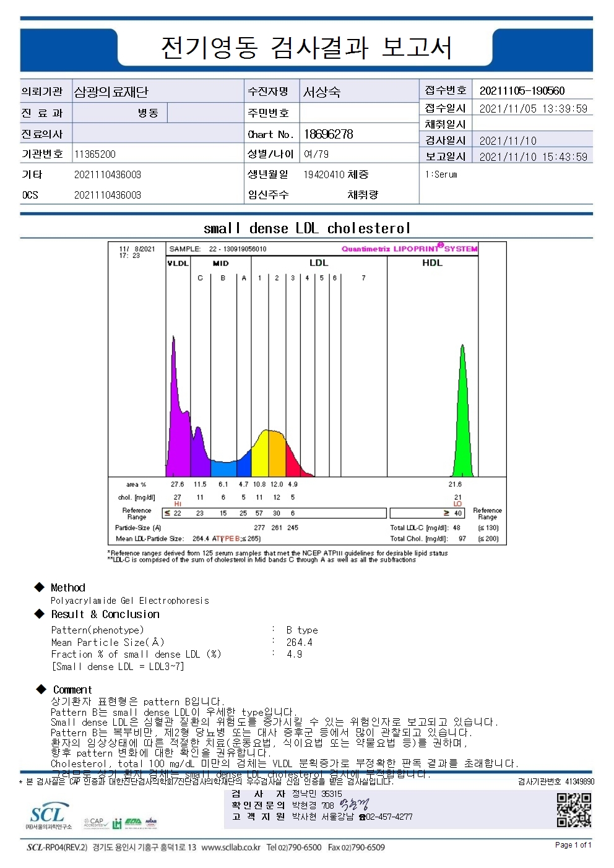Image resolution: width=614 pixels, height=868 pixels.
Task: Click the institution number 11365200
Action: click(95, 154)
